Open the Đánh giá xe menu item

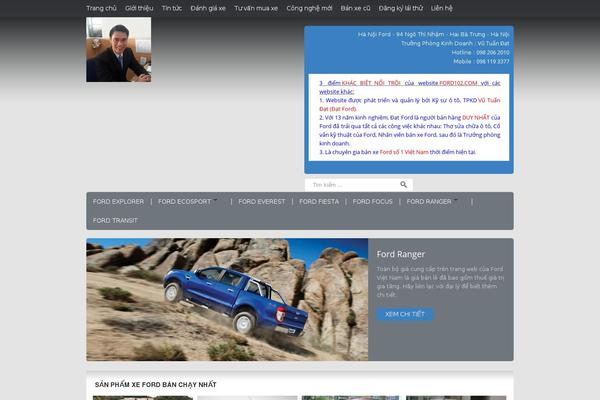[208, 8]
